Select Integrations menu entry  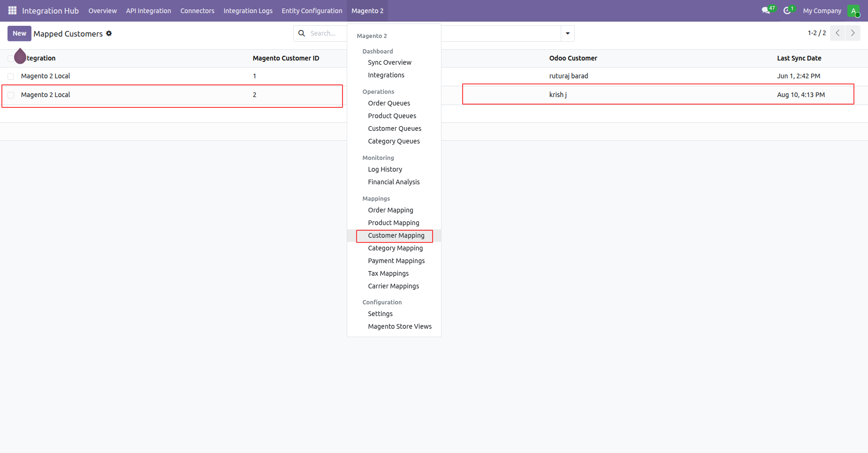point(394,75)
